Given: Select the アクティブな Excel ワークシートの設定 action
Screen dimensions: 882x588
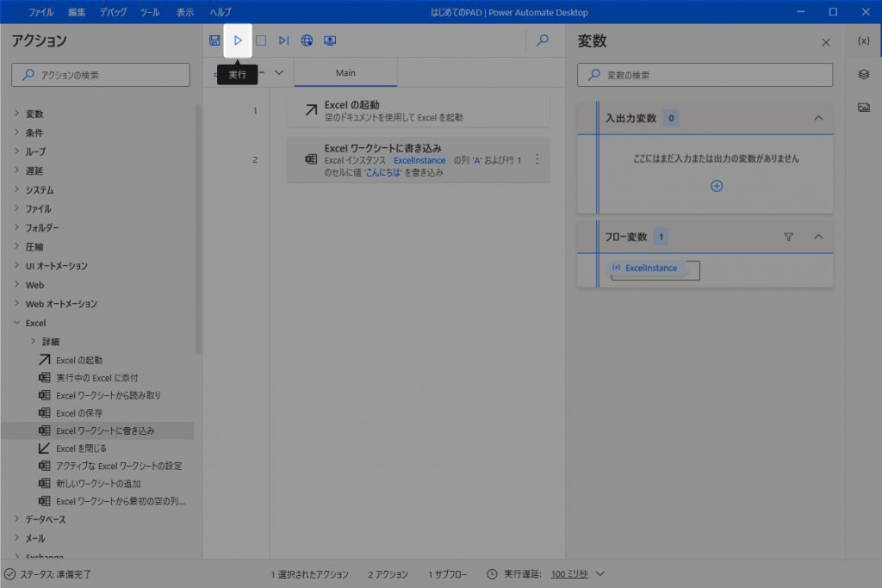Looking at the screenshot, I should click(119, 466).
